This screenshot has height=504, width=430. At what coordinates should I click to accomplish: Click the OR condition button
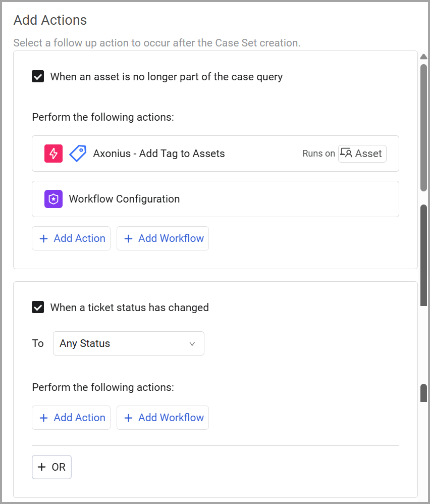point(51,467)
